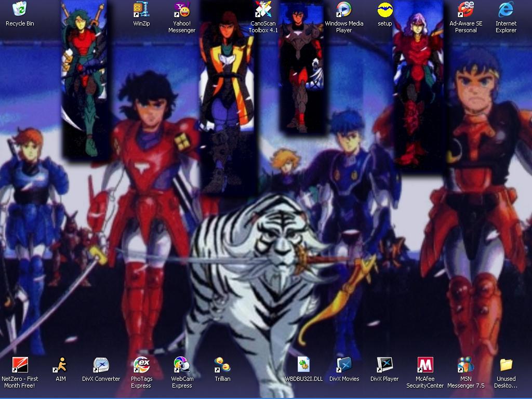
Task: Click the 'Internet Explorer' label text
Action: coord(506,27)
